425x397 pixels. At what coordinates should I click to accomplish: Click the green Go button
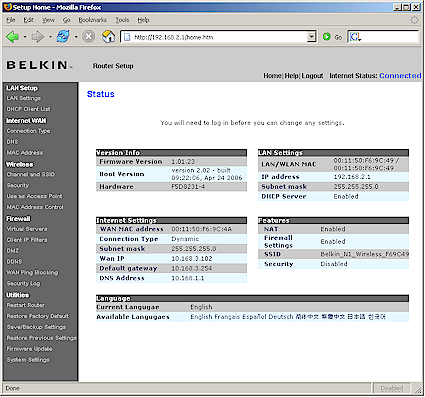[332, 37]
